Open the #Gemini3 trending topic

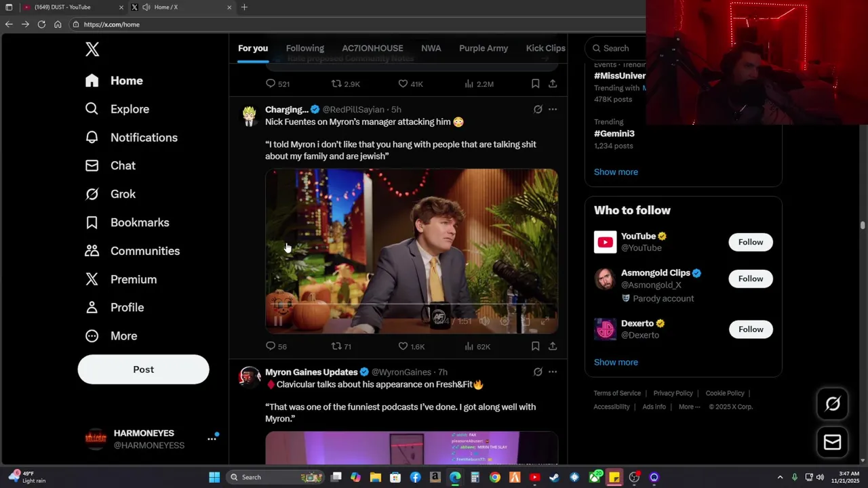[614, 134]
